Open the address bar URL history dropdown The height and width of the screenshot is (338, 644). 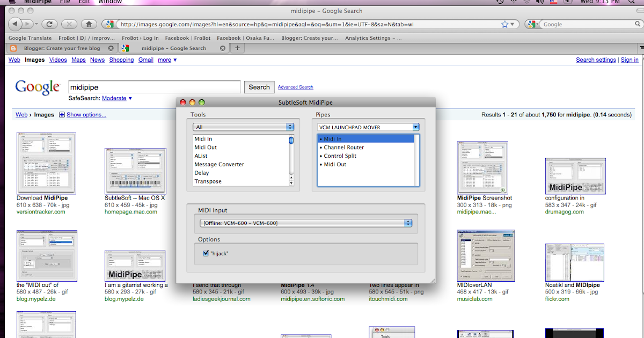[x=513, y=25]
